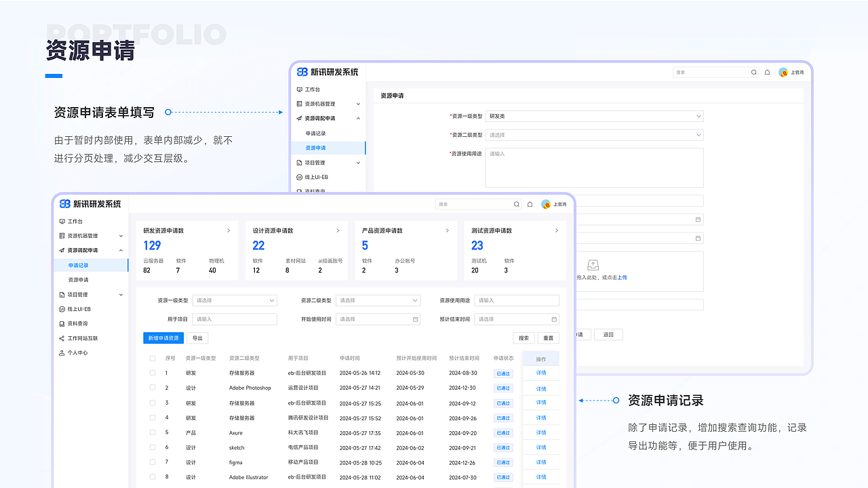Focus 资源使用用途 input in records filter

click(517, 300)
